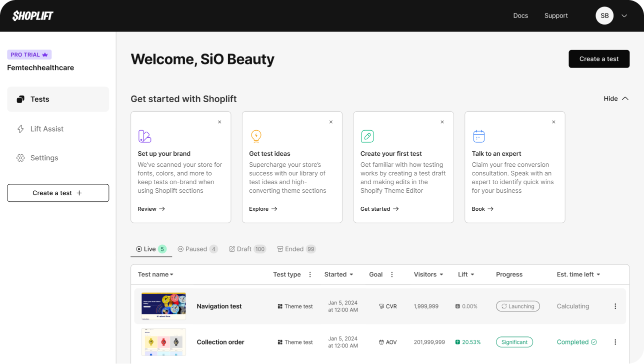Image resolution: width=644 pixels, height=364 pixels.
Task: Dismiss the Talk to an expert card
Action: (553, 122)
